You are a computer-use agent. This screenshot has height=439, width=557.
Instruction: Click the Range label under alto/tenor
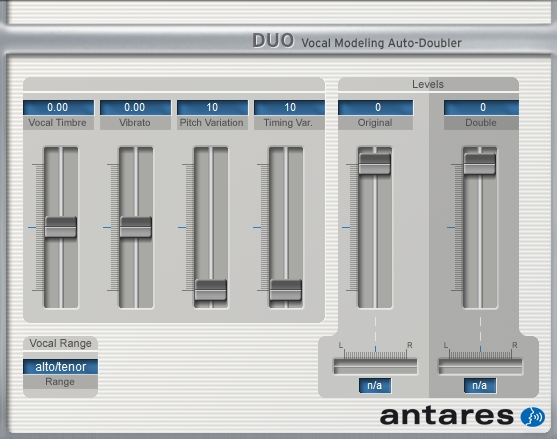(60, 382)
